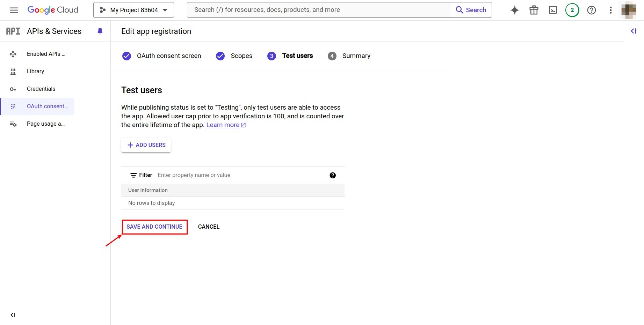Image resolution: width=644 pixels, height=325 pixels.
Task: Click SAVE AND CONTINUE button
Action: pos(154,227)
